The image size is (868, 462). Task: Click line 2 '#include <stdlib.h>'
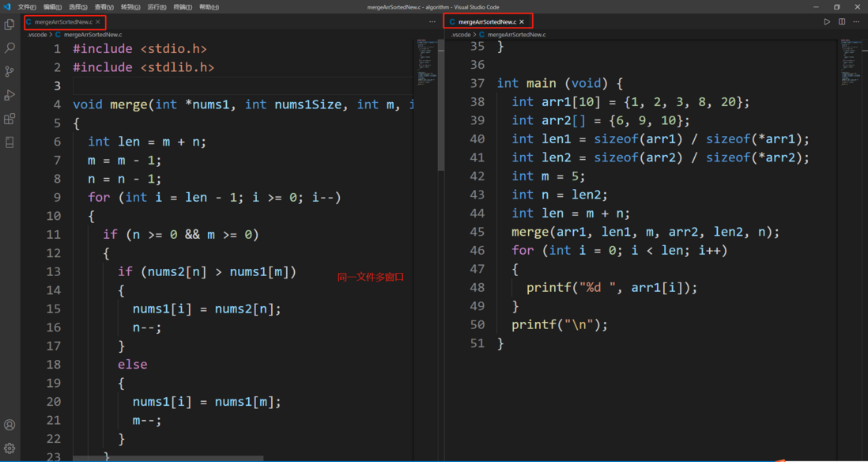(x=143, y=67)
